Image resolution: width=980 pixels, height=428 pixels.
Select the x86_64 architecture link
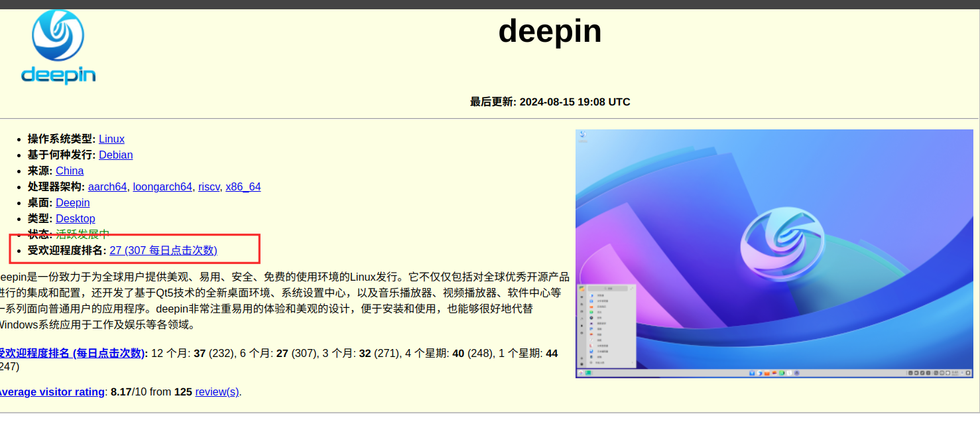point(243,186)
